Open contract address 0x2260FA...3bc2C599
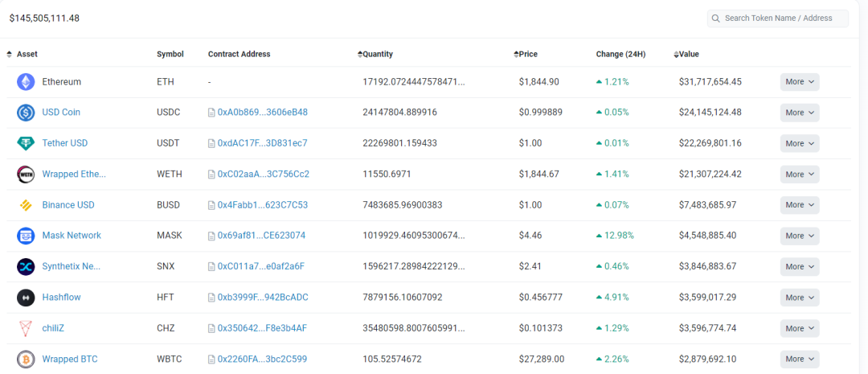The width and height of the screenshot is (868, 374). point(262,359)
